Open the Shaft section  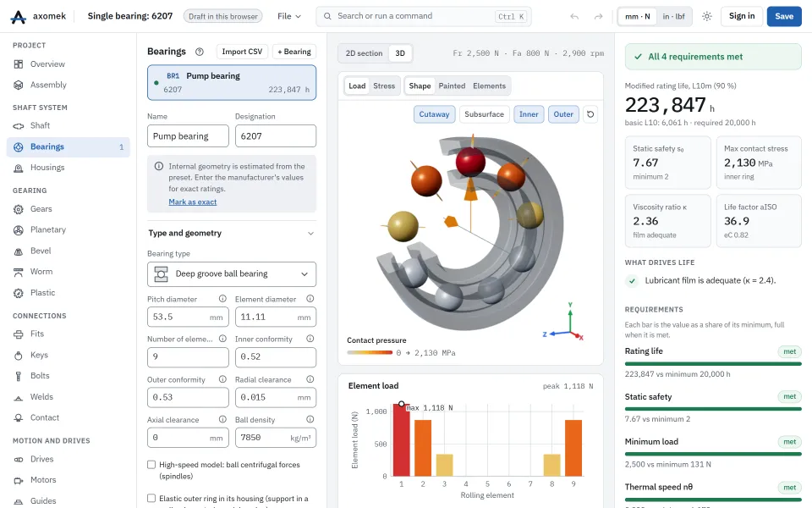[69, 125]
